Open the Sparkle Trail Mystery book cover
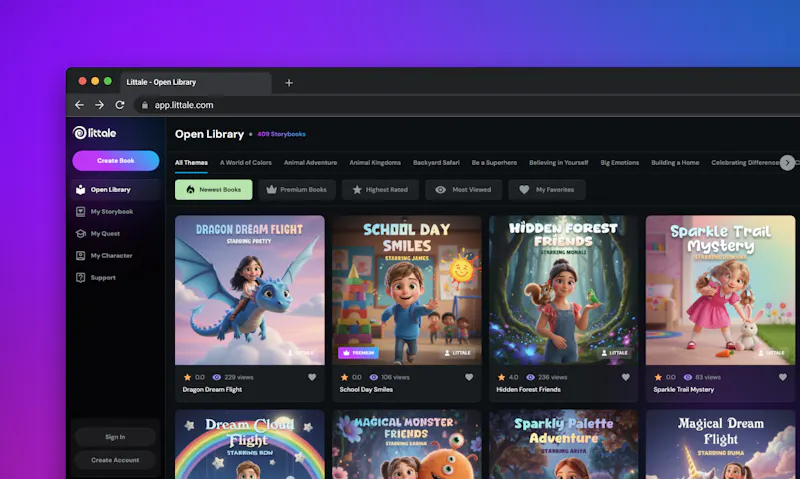This screenshot has height=479, width=800. tap(720, 290)
